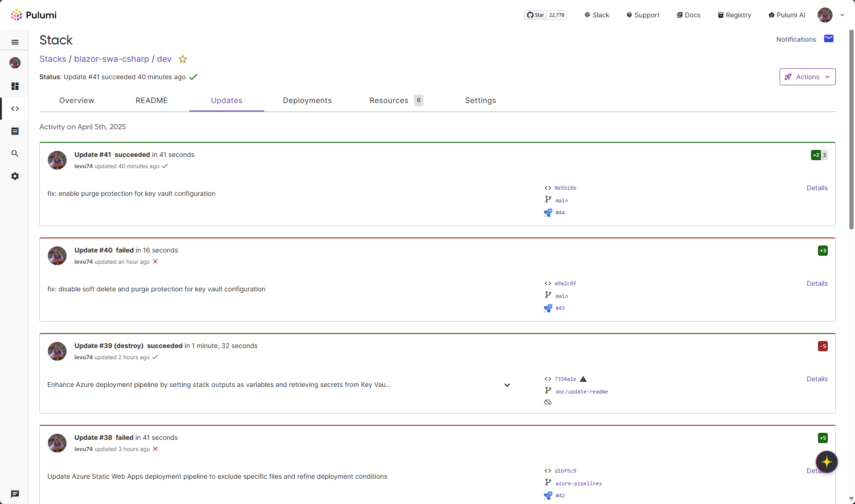Click the +2 resource change badge
855x504 pixels.
tap(816, 155)
